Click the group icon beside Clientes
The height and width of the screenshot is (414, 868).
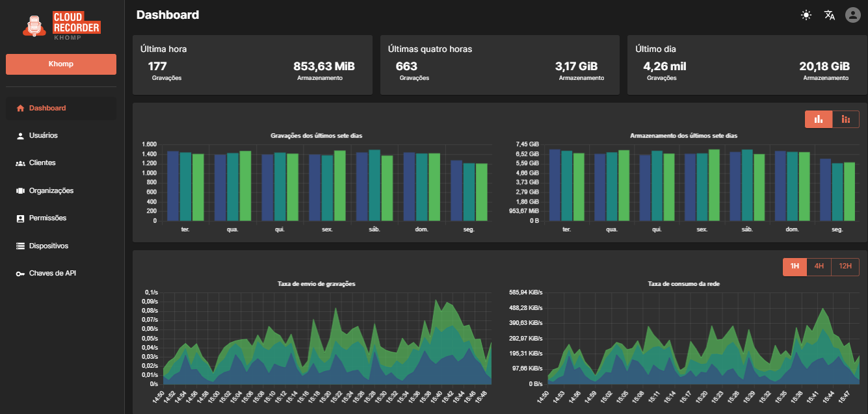[x=20, y=163]
